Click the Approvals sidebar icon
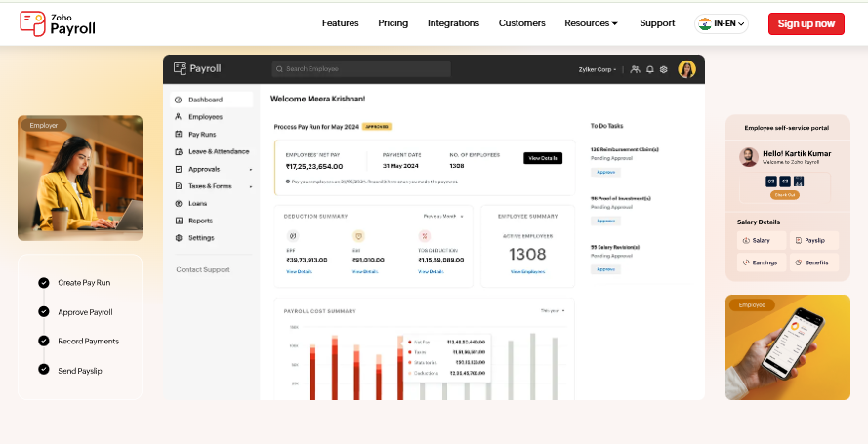This screenshot has height=444, width=868. pos(179,169)
